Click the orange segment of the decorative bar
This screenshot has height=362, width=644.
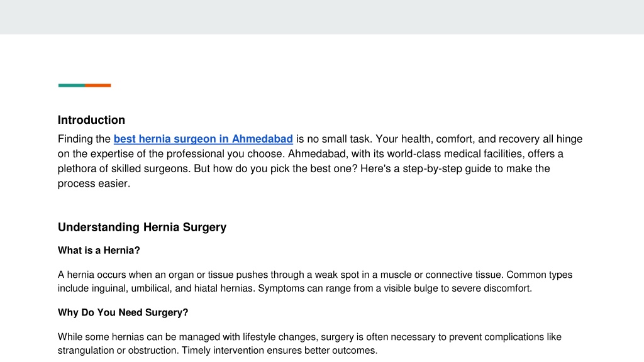pos(98,85)
